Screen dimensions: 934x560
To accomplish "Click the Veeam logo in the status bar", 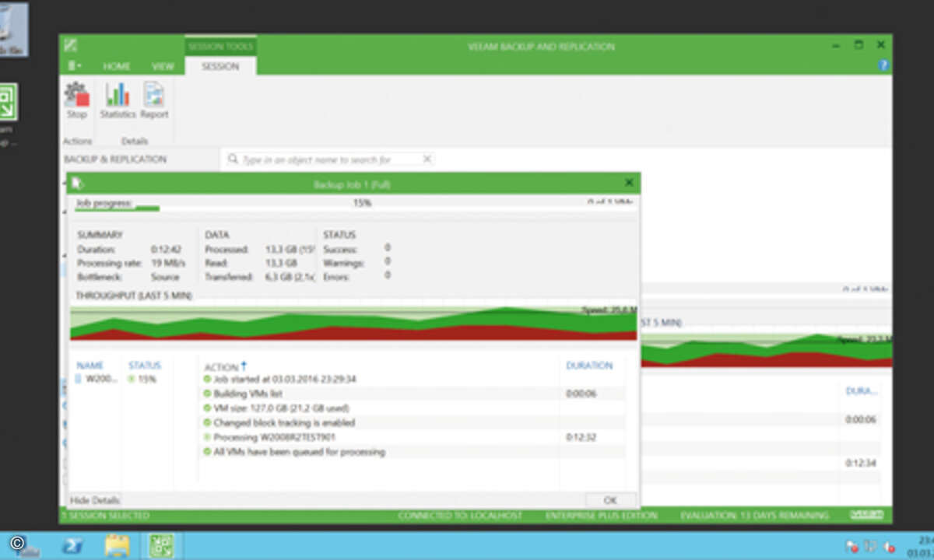I will pyautogui.click(x=867, y=515).
